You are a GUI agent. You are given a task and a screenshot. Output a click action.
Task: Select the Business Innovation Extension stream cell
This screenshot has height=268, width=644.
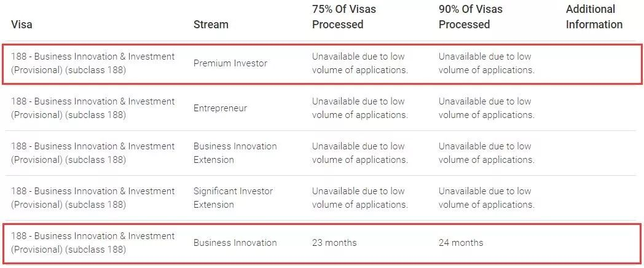[235, 153]
